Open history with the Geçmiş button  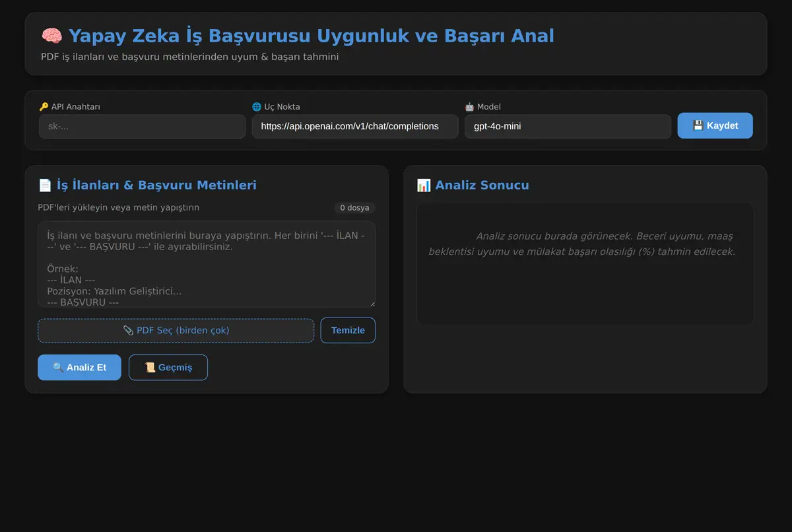tap(168, 367)
